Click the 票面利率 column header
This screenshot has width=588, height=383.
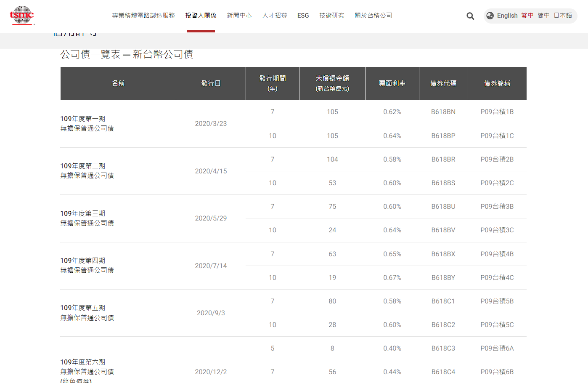(x=392, y=83)
